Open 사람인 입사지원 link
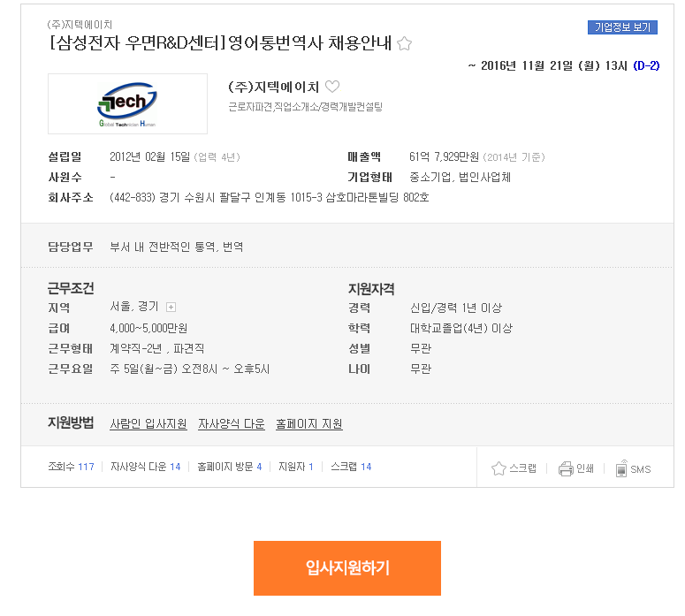 pyautogui.click(x=148, y=423)
